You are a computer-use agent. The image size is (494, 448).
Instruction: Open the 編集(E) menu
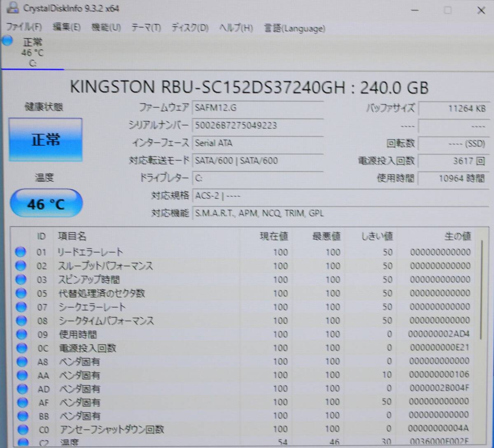click(66, 28)
